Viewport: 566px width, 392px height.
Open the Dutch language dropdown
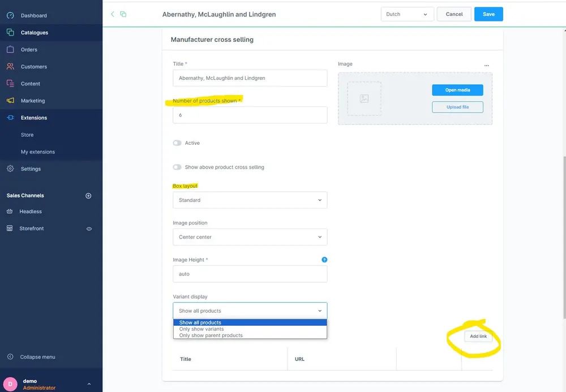[407, 14]
